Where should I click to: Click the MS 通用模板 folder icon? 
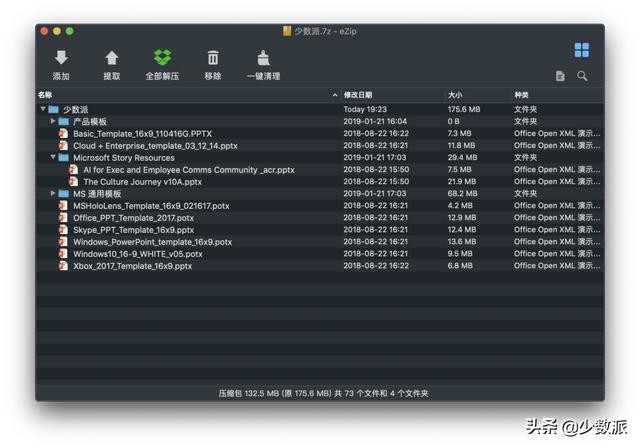(63, 193)
